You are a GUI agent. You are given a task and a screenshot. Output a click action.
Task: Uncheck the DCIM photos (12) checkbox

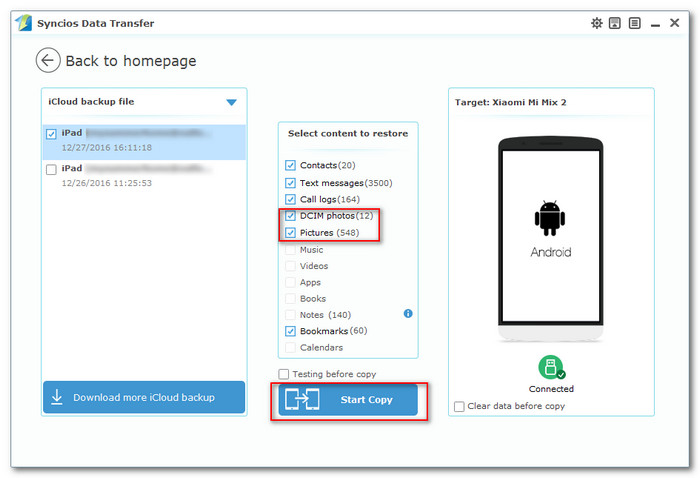pos(290,216)
